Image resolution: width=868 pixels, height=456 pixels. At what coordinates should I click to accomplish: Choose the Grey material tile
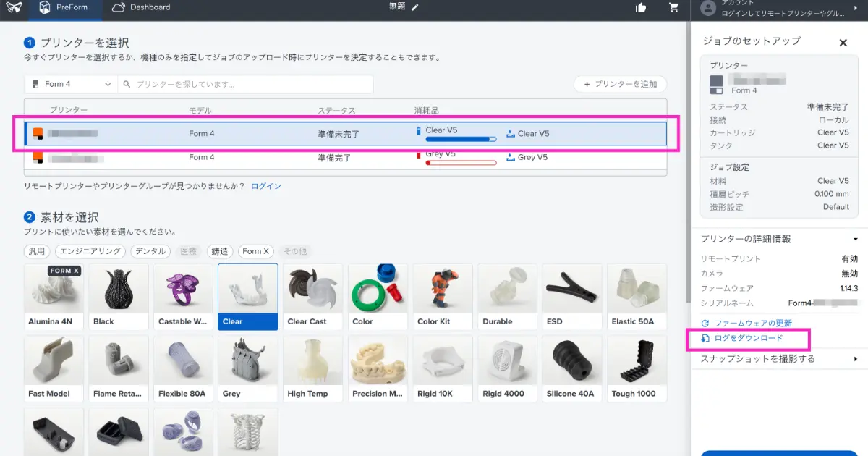point(248,369)
